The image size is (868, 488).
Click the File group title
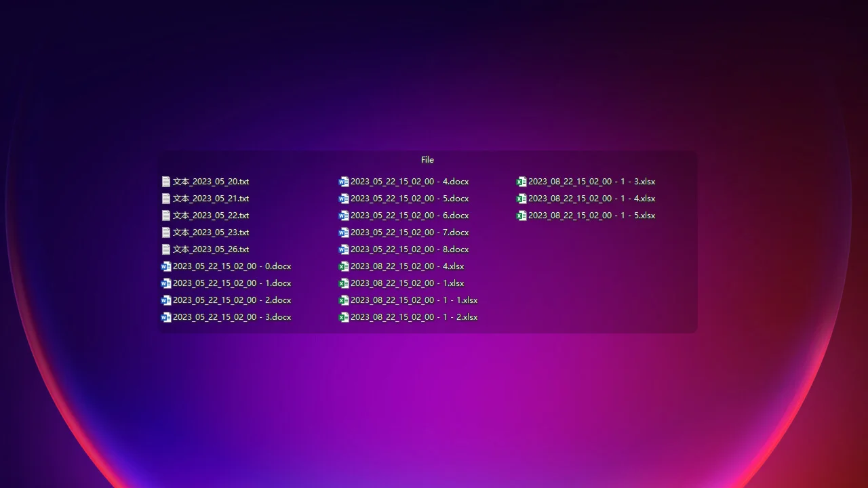click(x=427, y=160)
